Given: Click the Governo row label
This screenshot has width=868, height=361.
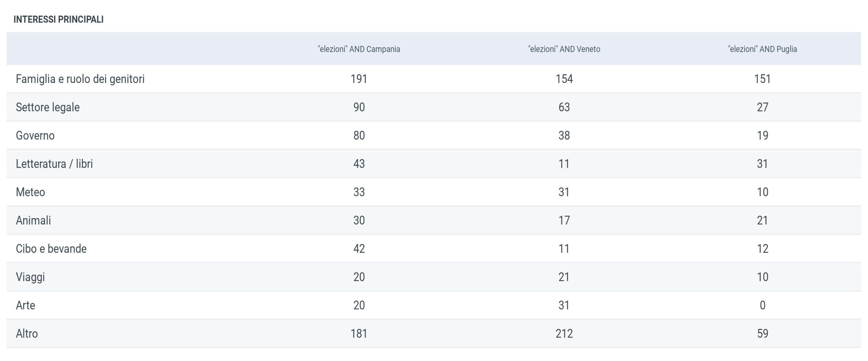Looking at the screenshot, I should [x=35, y=136].
